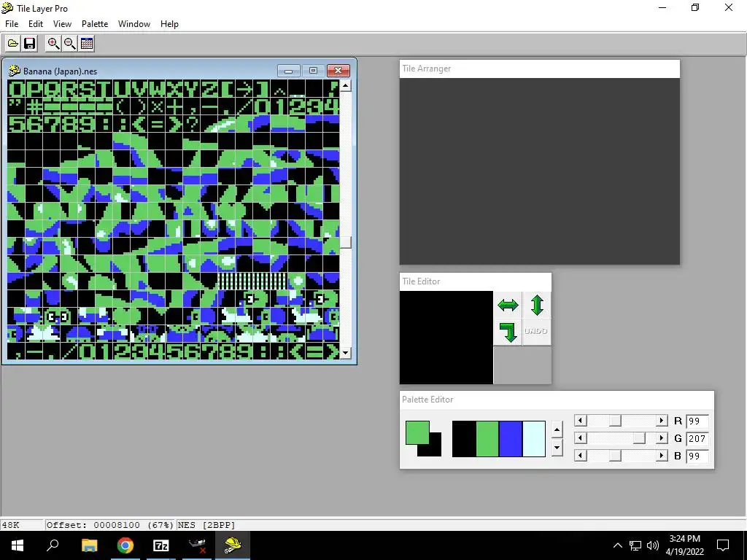Image resolution: width=747 pixels, height=560 pixels.
Task: Click the B slider thumb
Action: point(615,456)
